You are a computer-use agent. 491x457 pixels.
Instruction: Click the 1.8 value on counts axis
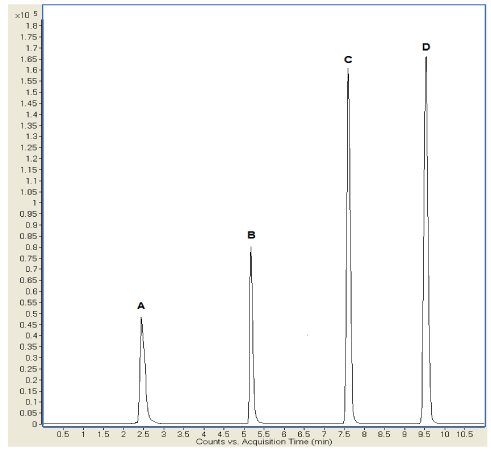[x=31, y=26]
